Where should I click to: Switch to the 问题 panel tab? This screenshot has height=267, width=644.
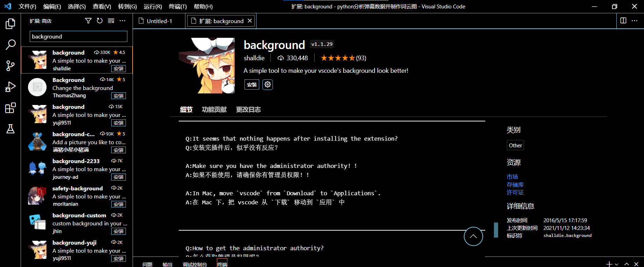tap(147, 264)
